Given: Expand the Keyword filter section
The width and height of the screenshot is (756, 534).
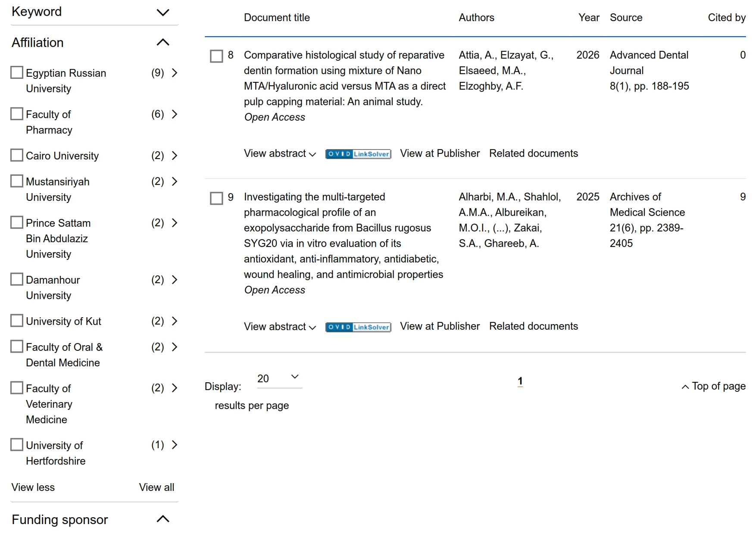Looking at the screenshot, I should tap(162, 12).
